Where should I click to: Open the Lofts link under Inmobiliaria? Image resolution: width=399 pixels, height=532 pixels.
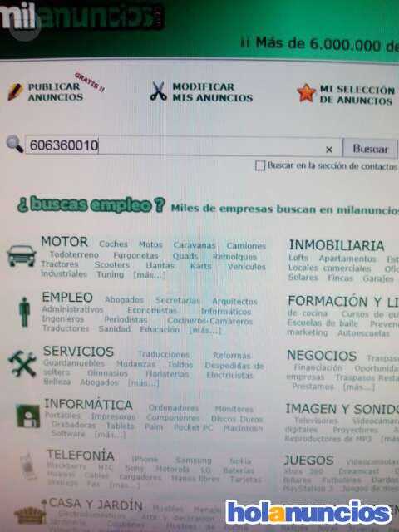(x=298, y=258)
